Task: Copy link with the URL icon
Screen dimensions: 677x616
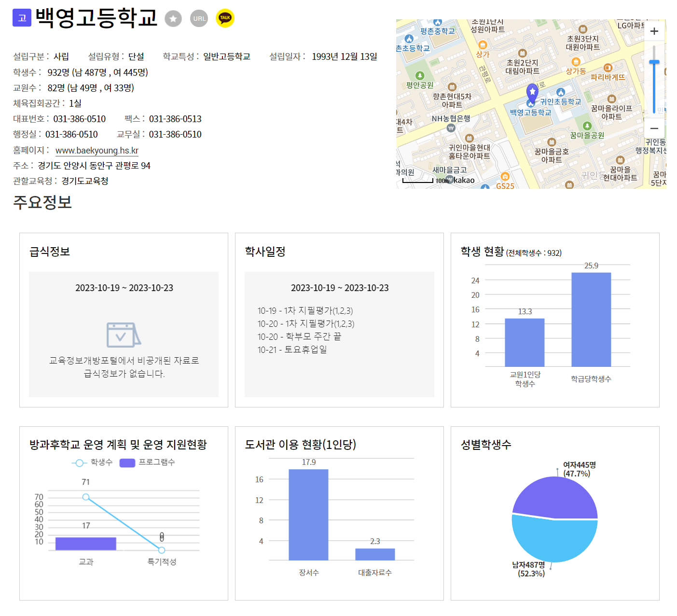Action: (199, 19)
